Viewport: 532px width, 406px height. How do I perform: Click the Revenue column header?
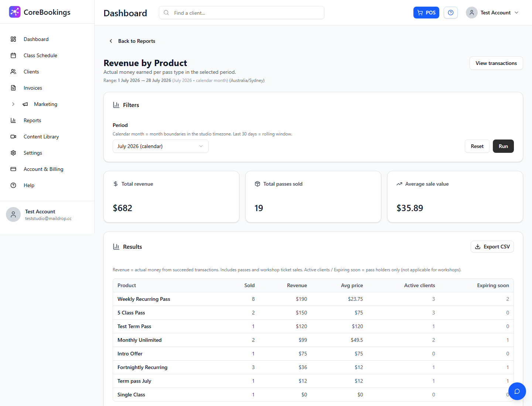tap(297, 285)
